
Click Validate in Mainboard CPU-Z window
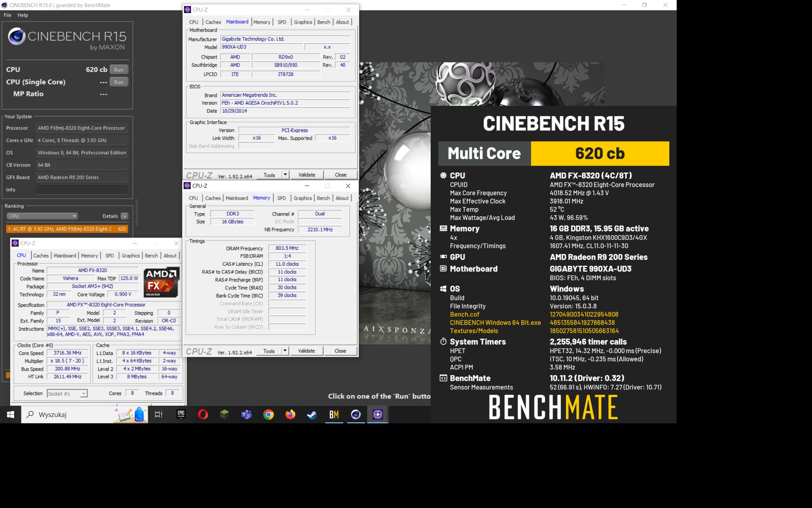tap(307, 175)
